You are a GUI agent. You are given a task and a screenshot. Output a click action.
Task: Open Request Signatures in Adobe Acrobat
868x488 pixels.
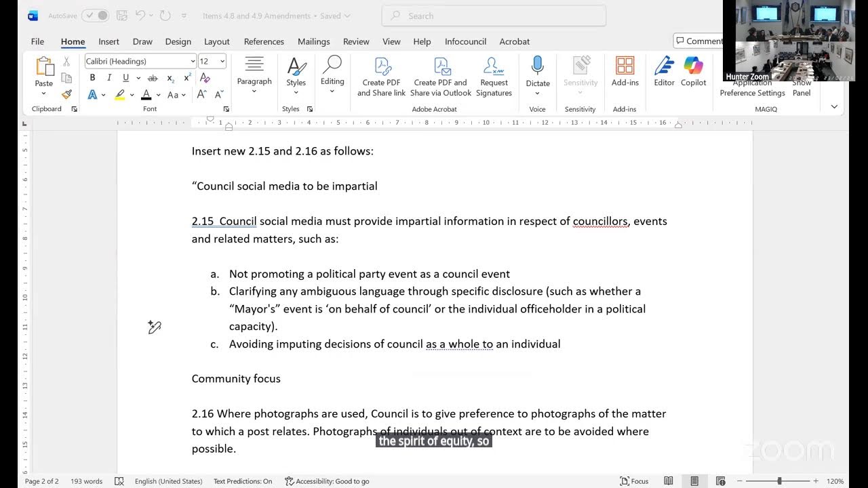click(x=494, y=77)
